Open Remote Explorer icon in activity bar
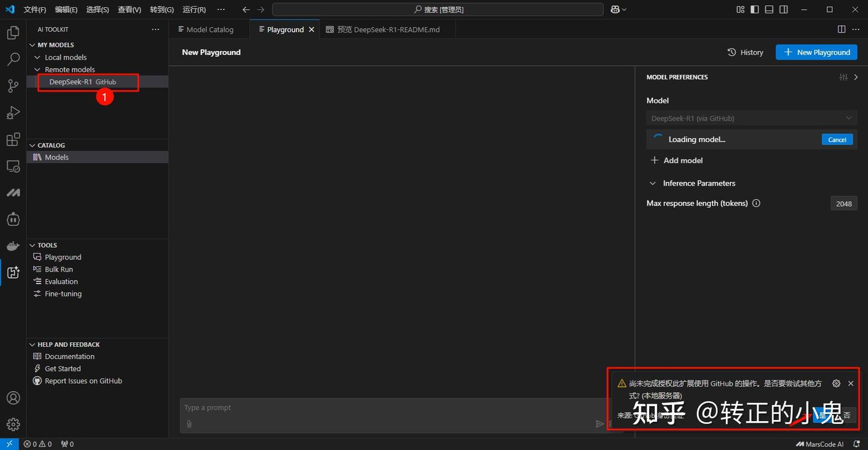This screenshot has height=450, width=868. [x=13, y=166]
